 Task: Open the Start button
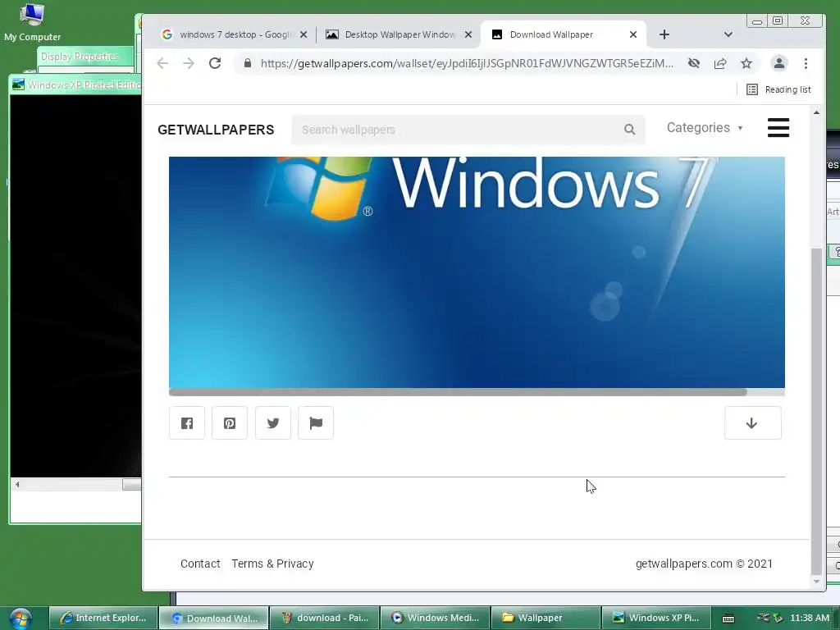click(x=21, y=619)
